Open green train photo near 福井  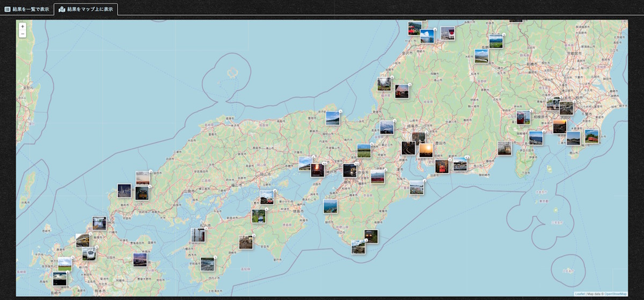[384, 84]
